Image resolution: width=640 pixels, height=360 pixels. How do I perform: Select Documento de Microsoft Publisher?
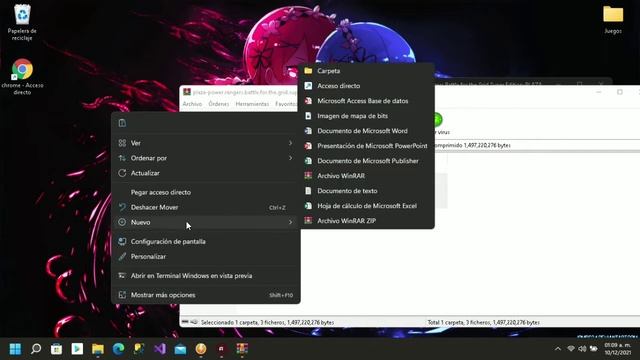[x=367, y=161]
